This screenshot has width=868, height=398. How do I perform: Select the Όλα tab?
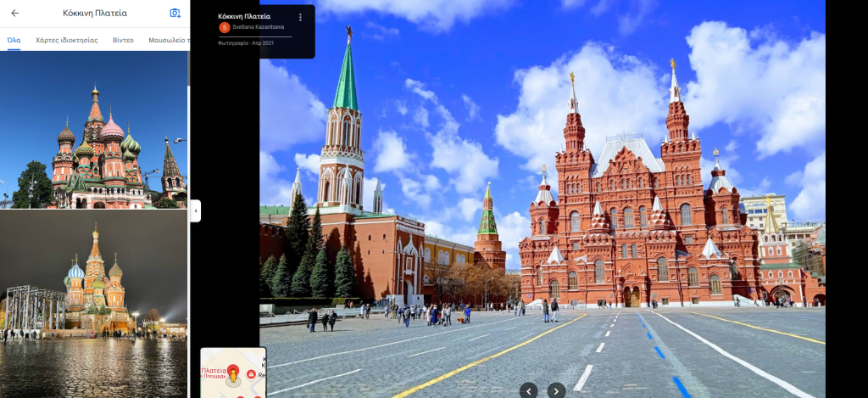tap(14, 40)
